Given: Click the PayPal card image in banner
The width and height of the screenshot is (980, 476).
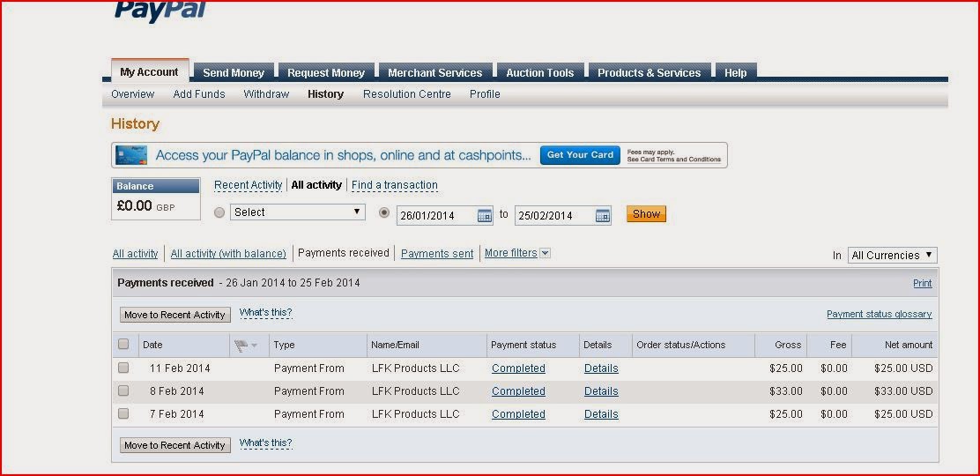Looking at the screenshot, I should 131,155.
